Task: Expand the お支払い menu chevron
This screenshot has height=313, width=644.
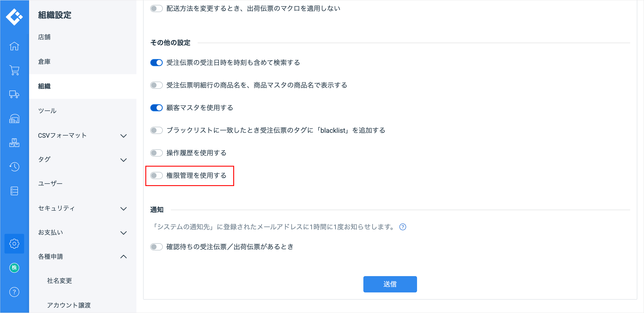Action: point(123,233)
